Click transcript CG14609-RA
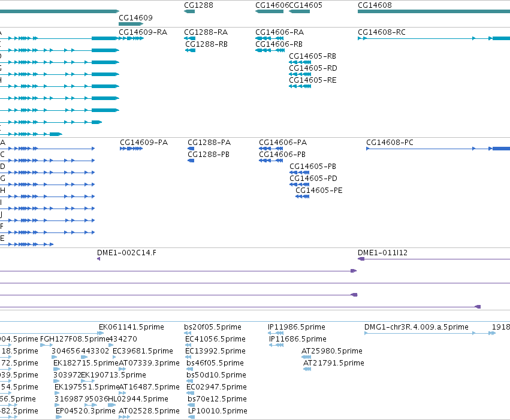 tap(143, 32)
